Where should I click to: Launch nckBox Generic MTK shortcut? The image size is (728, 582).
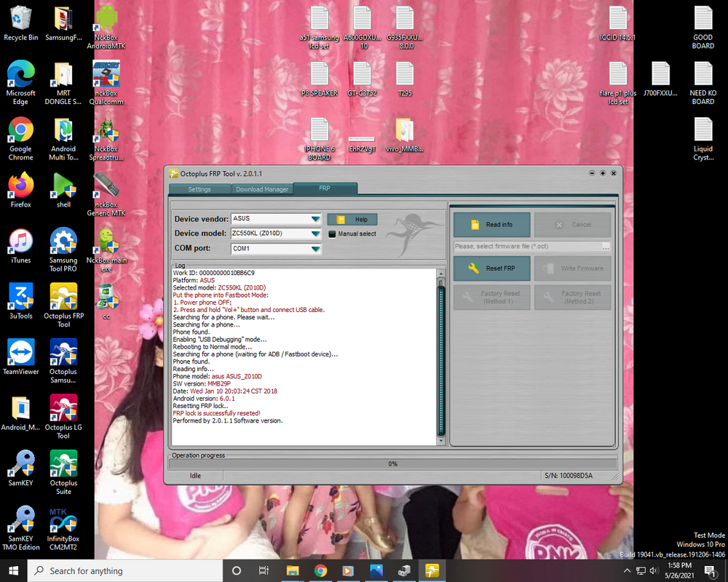[x=106, y=194]
